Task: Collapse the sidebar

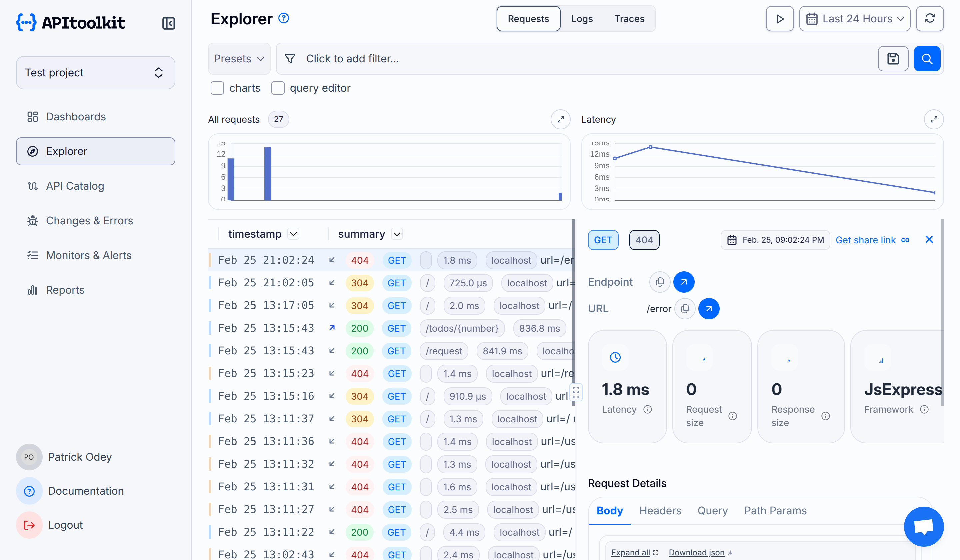Action: [x=168, y=23]
